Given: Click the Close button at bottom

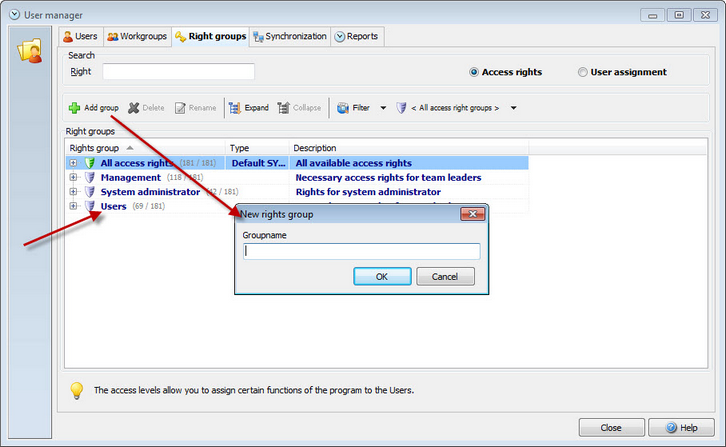Looking at the screenshot, I should point(611,428).
